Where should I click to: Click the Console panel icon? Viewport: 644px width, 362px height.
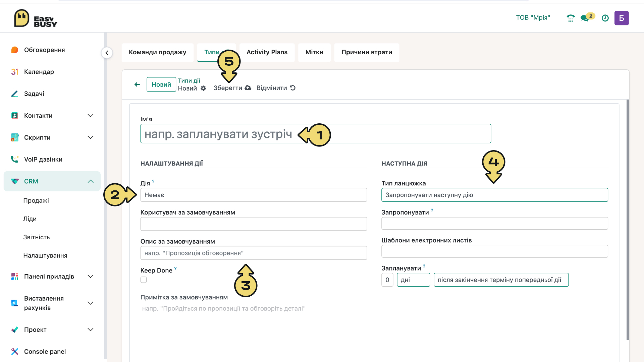(x=15, y=351)
